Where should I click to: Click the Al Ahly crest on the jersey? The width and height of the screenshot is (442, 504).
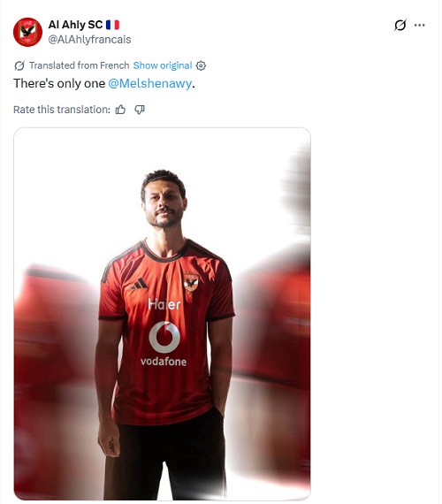pyautogui.click(x=191, y=283)
